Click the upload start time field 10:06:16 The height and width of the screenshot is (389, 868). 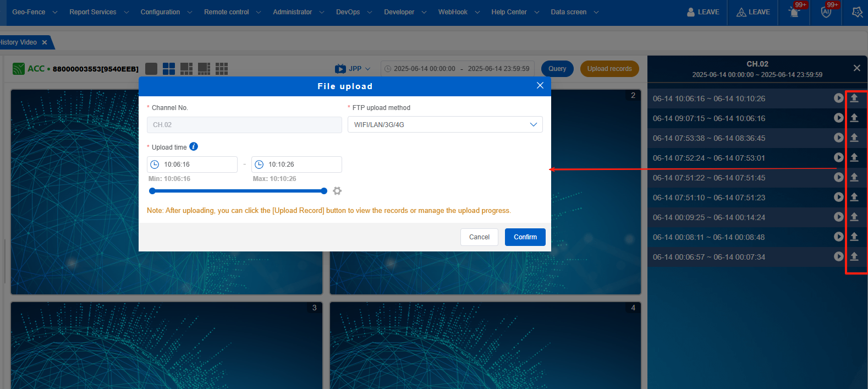pyautogui.click(x=192, y=165)
